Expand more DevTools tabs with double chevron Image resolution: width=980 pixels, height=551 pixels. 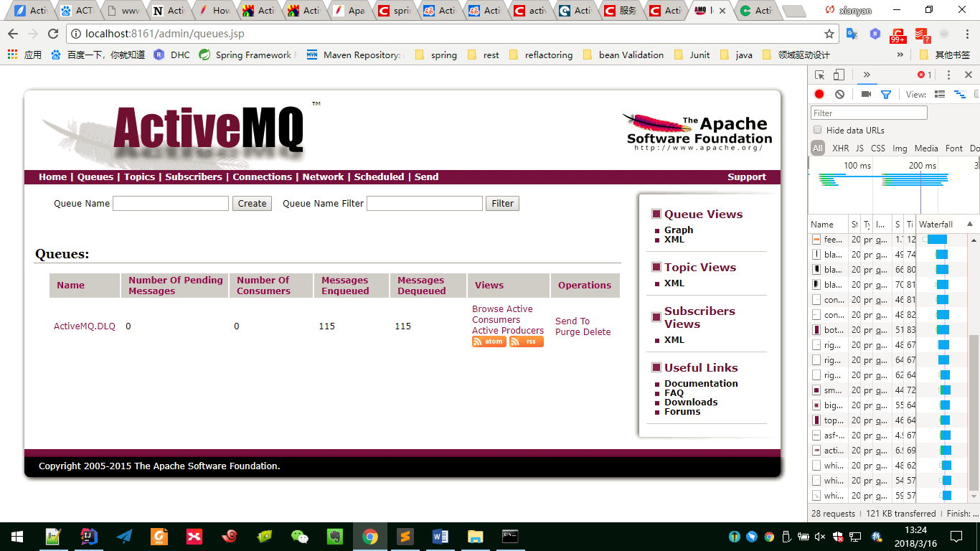[x=867, y=75]
